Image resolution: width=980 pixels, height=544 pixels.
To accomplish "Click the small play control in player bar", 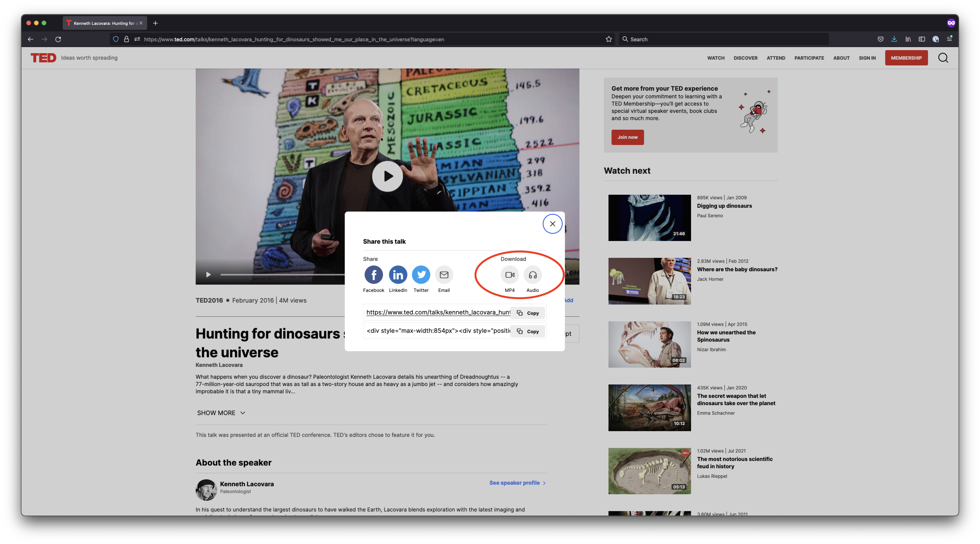I will coord(208,274).
